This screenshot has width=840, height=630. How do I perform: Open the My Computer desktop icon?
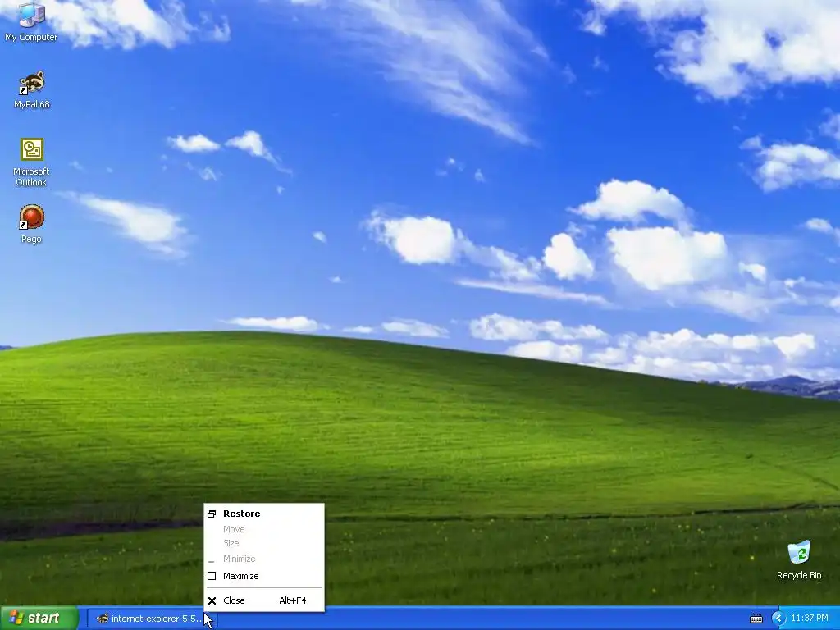[31, 21]
